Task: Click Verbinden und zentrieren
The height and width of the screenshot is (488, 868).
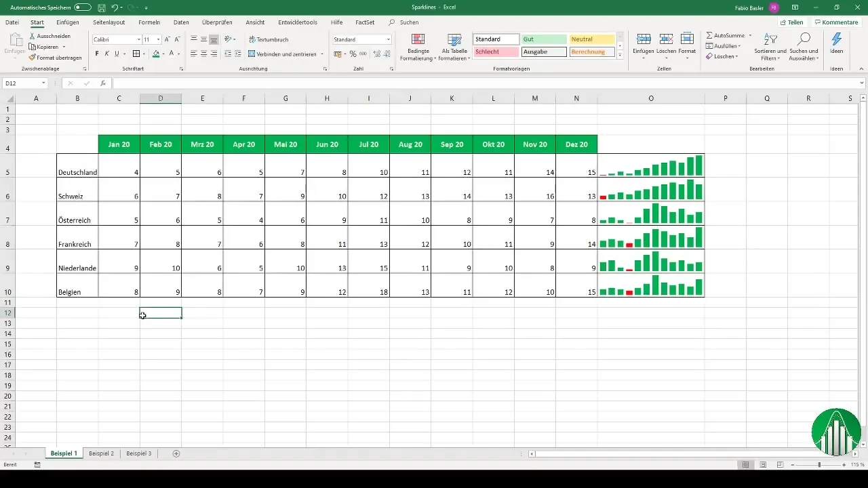Action: [x=283, y=54]
